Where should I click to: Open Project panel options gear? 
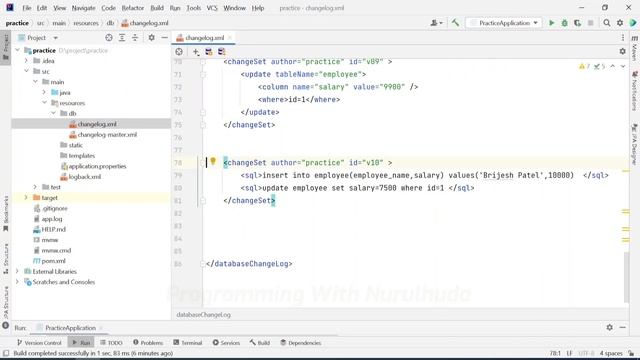click(x=151, y=38)
